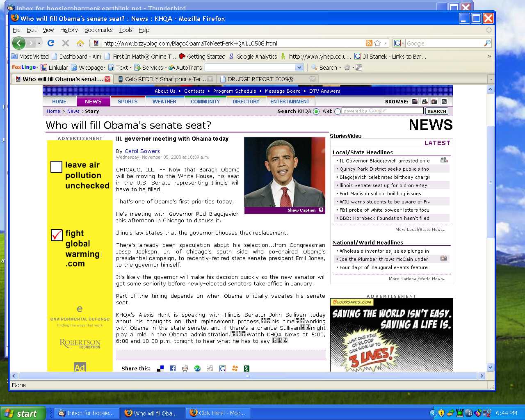Screen dimensions: 525x420
Task: Expand the address bar dropdown arrow
Action: 386,43
